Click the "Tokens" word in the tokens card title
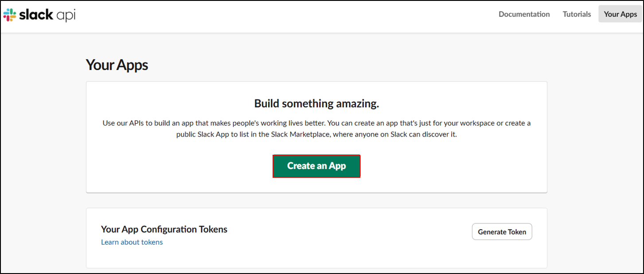644x274 pixels. (x=213, y=229)
